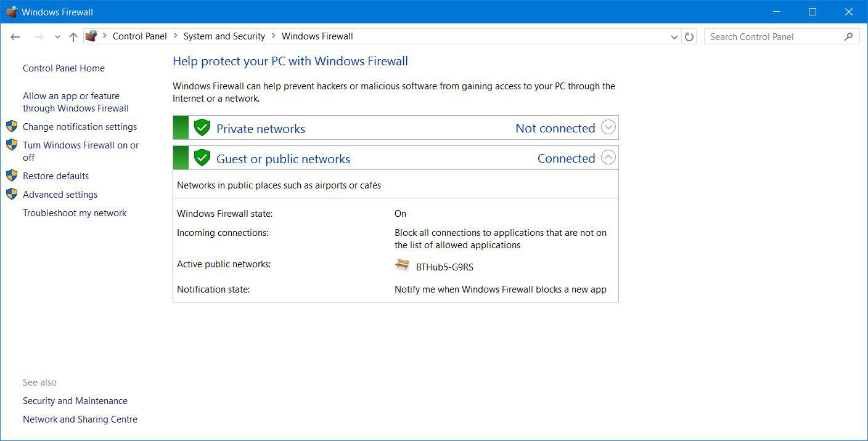Select the Windows Firewall breadcrumb
Viewport: 868px width, 441px height.
pyautogui.click(x=317, y=36)
